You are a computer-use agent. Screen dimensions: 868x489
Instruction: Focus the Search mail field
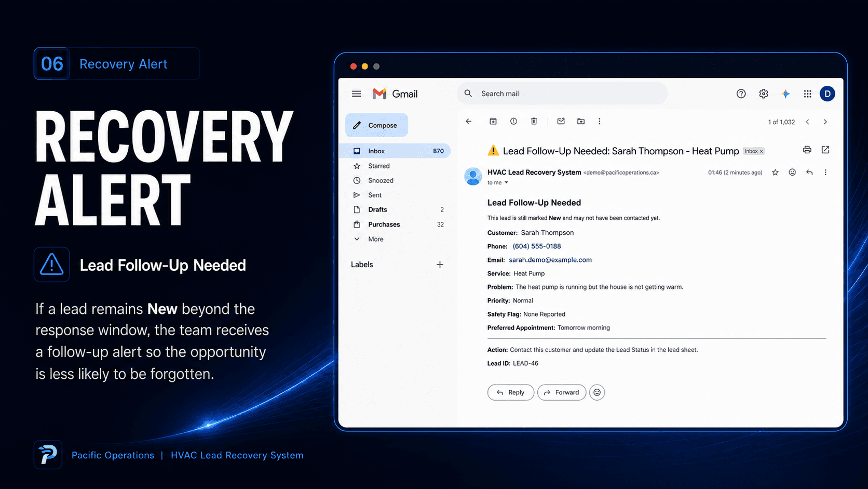point(562,94)
